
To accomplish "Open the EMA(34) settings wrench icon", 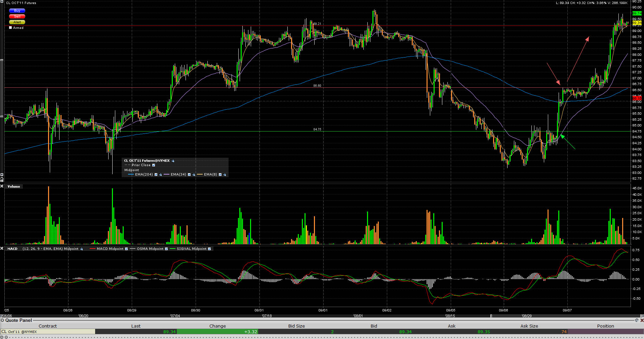I will tap(194, 175).
